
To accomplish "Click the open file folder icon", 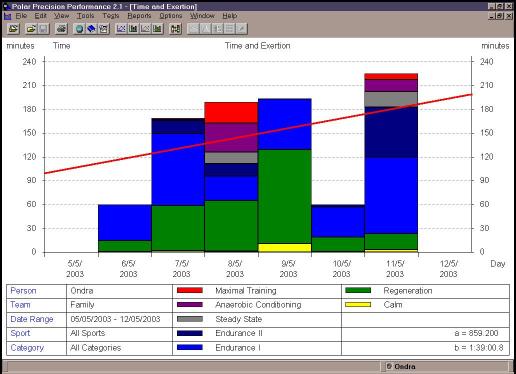I will click(31, 29).
